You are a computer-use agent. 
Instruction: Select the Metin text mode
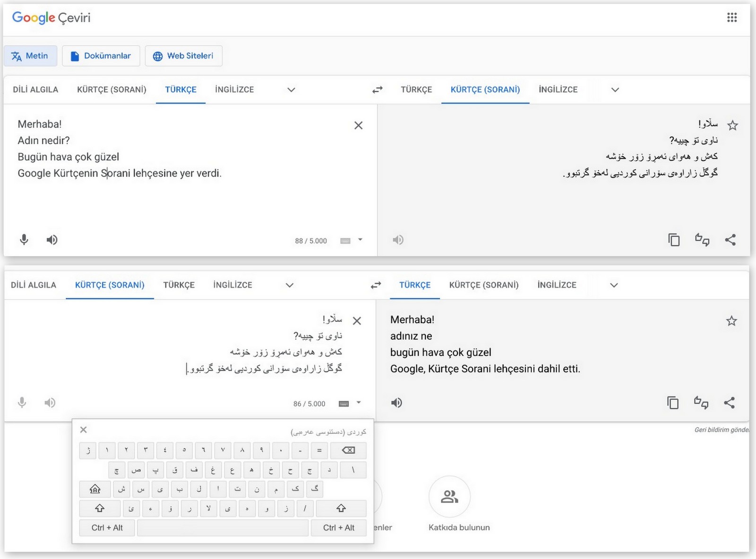[x=30, y=56]
